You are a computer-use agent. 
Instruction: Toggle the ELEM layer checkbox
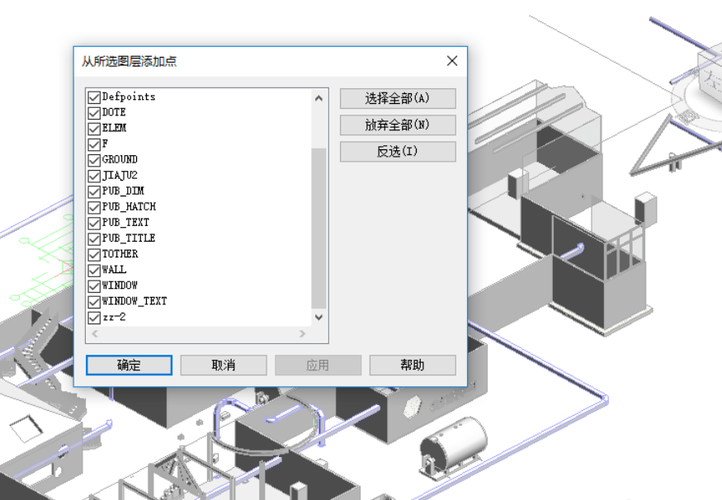click(94, 128)
